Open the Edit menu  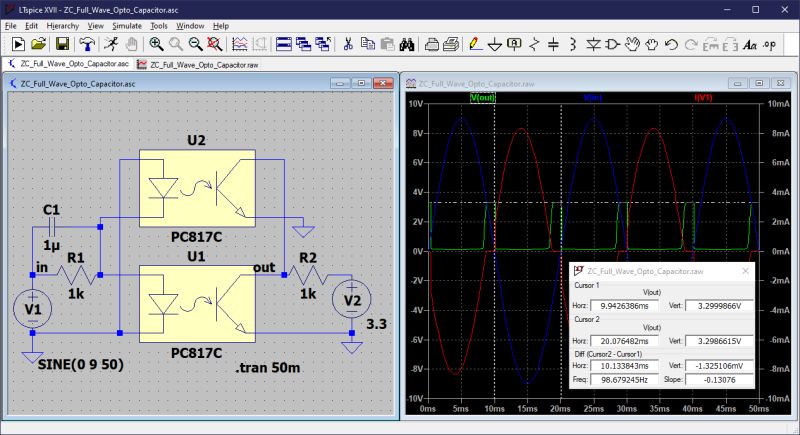tap(32, 25)
